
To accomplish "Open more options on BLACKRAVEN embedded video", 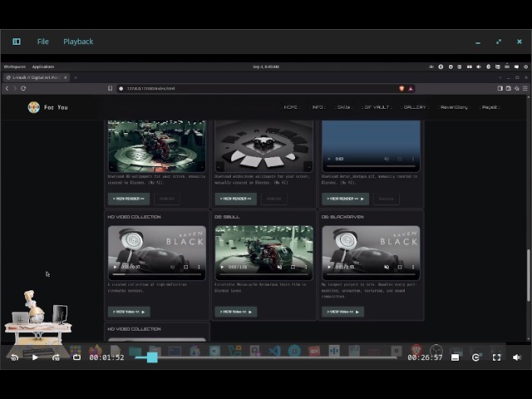I will 413,267.
